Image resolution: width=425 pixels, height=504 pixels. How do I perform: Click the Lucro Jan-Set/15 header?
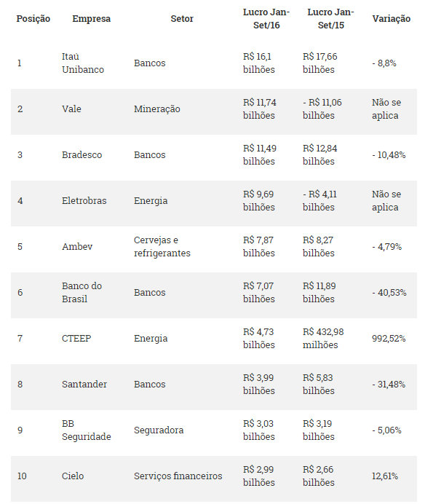(330, 19)
